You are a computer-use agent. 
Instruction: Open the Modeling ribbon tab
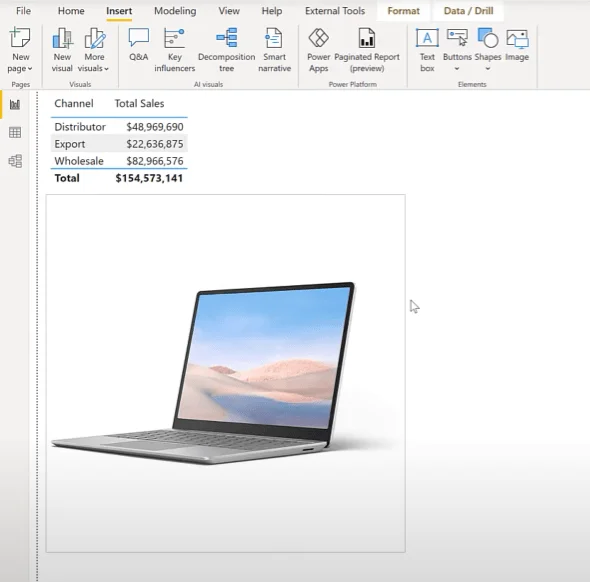coord(175,11)
